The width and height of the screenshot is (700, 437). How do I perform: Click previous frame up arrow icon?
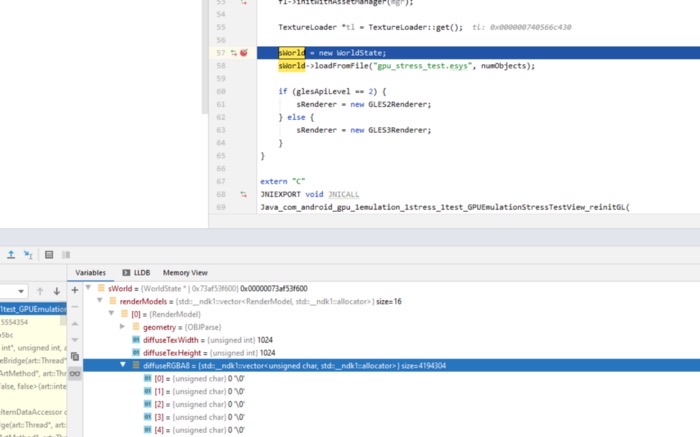(39, 291)
